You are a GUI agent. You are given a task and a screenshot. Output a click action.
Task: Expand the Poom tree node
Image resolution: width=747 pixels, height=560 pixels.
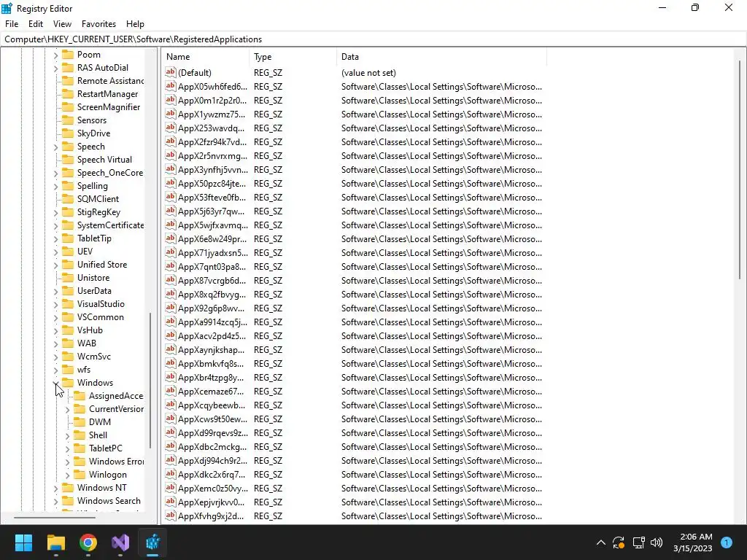coord(55,55)
